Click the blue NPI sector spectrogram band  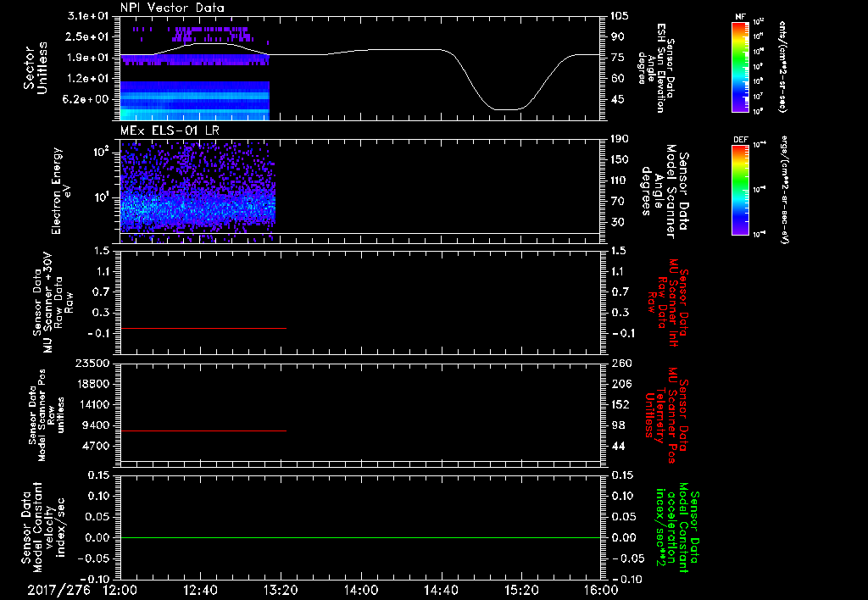coord(195,100)
